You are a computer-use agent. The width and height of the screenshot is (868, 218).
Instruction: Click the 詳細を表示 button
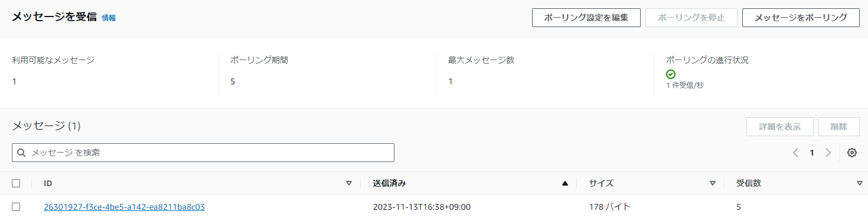[x=779, y=127]
